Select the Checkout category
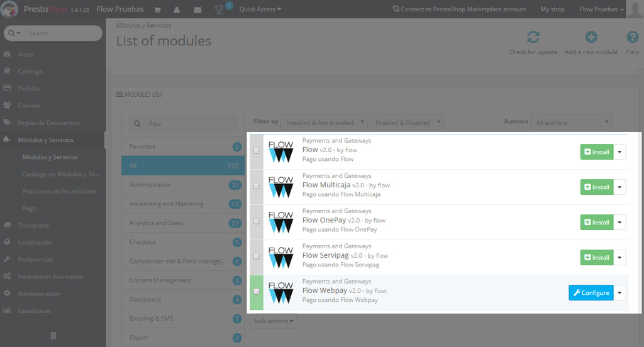The image size is (644, 347). [x=183, y=242]
